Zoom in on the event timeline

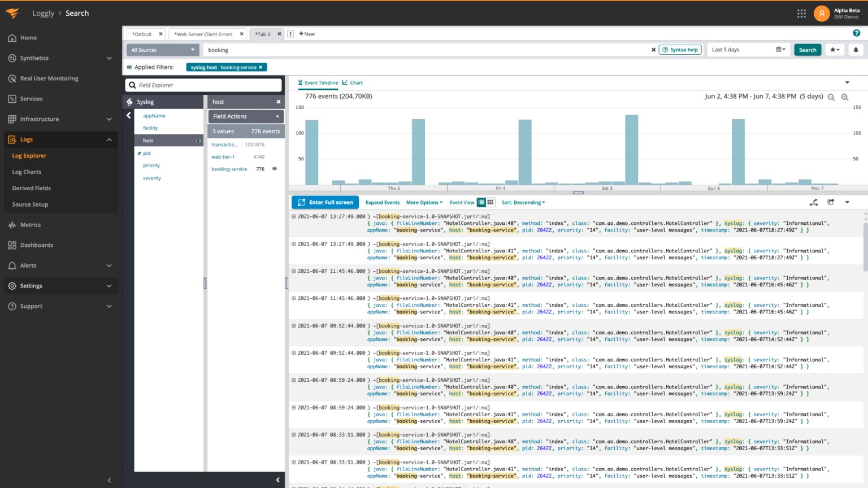point(845,97)
